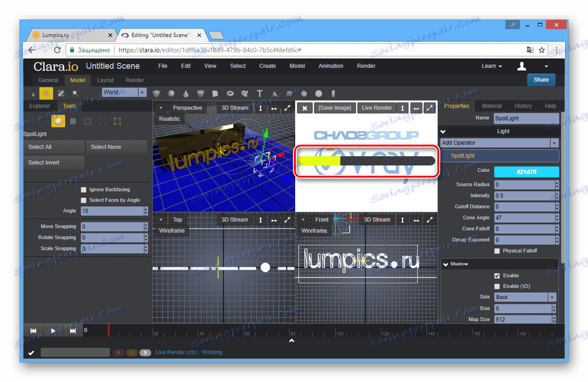Switch to the Material tab
The height and width of the screenshot is (382, 588).
pos(492,106)
